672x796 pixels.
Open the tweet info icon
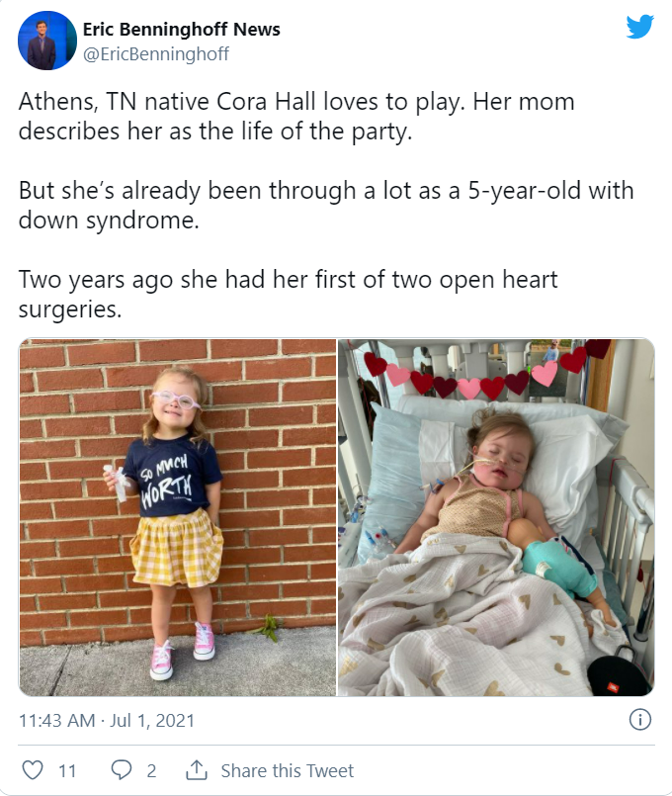point(640,720)
